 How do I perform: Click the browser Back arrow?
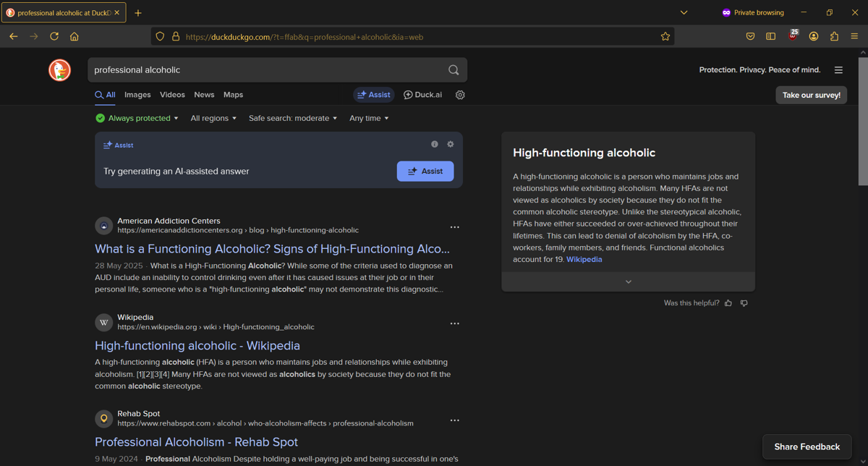coord(13,36)
